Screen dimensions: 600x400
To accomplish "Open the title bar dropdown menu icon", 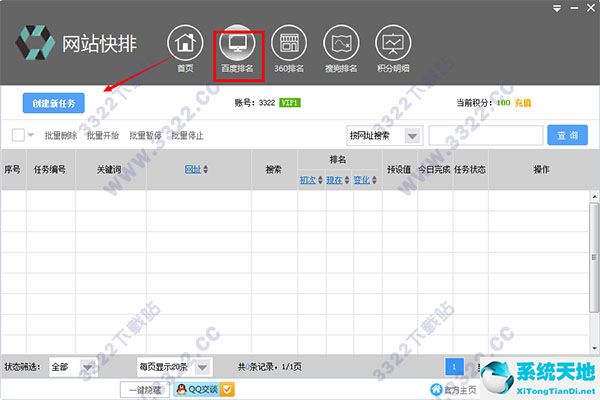I will coord(557,8).
